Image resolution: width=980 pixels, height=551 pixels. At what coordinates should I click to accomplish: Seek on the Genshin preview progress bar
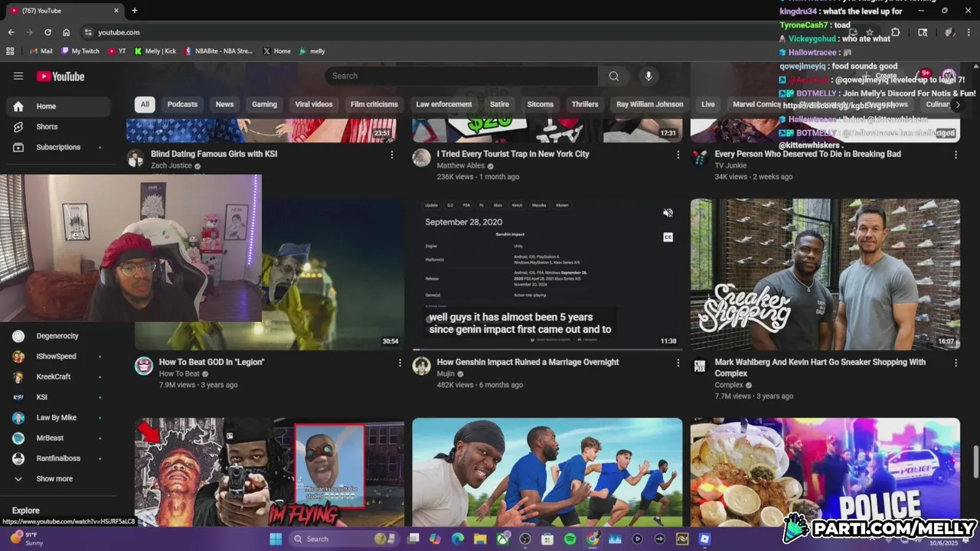(x=547, y=350)
